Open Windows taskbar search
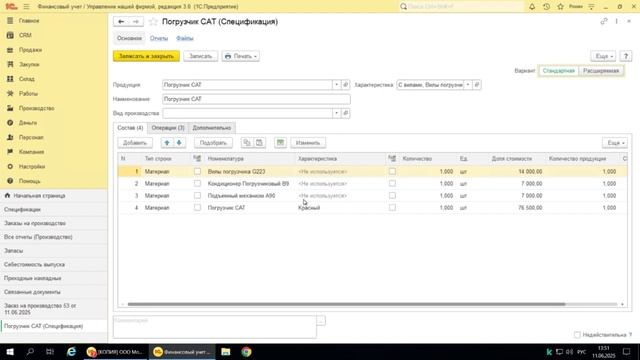The image size is (640, 360). tap(30, 351)
